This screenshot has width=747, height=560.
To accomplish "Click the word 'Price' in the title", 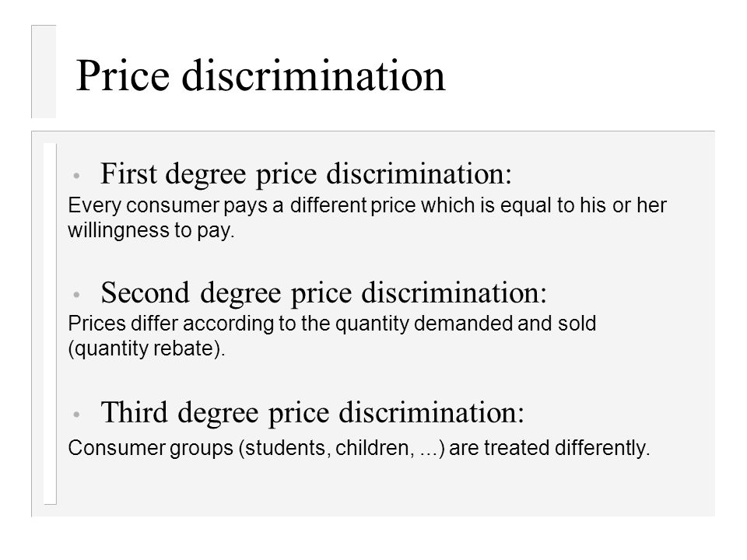I will (x=123, y=76).
